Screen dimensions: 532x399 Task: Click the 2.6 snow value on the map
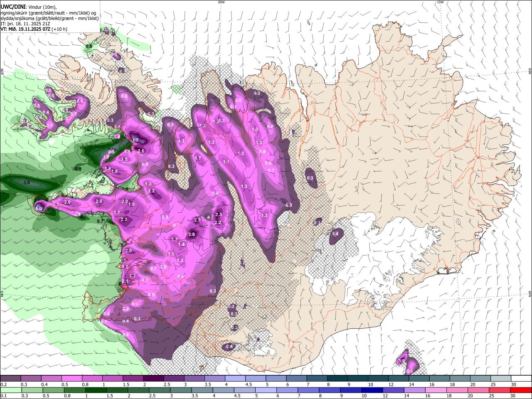[x=141, y=151]
